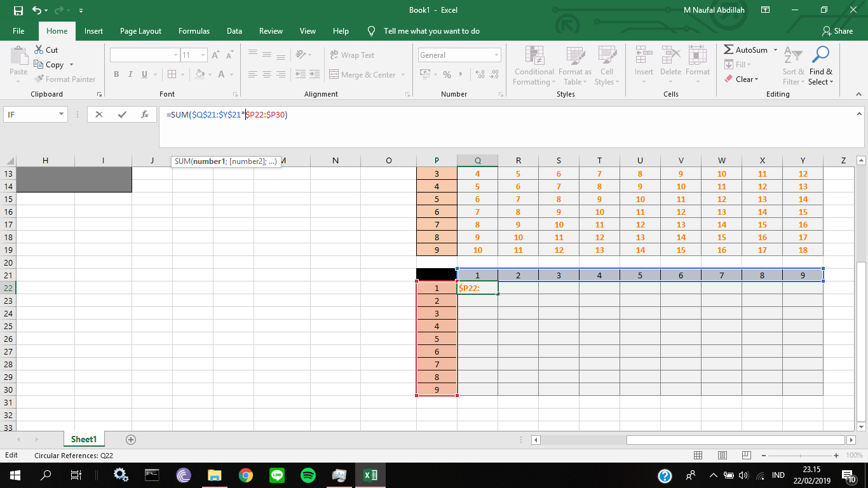
Task: Switch to the Page Layout tab
Action: click(140, 30)
